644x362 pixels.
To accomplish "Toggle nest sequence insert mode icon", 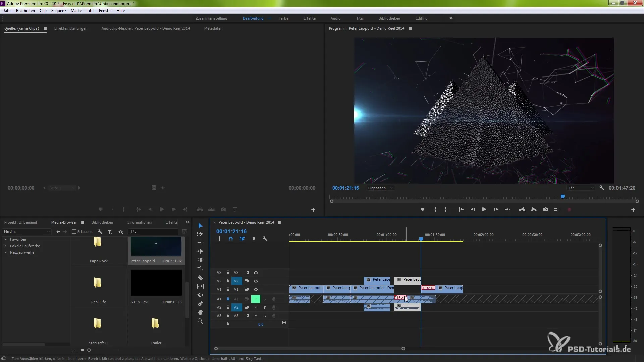I will (x=219, y=239).
